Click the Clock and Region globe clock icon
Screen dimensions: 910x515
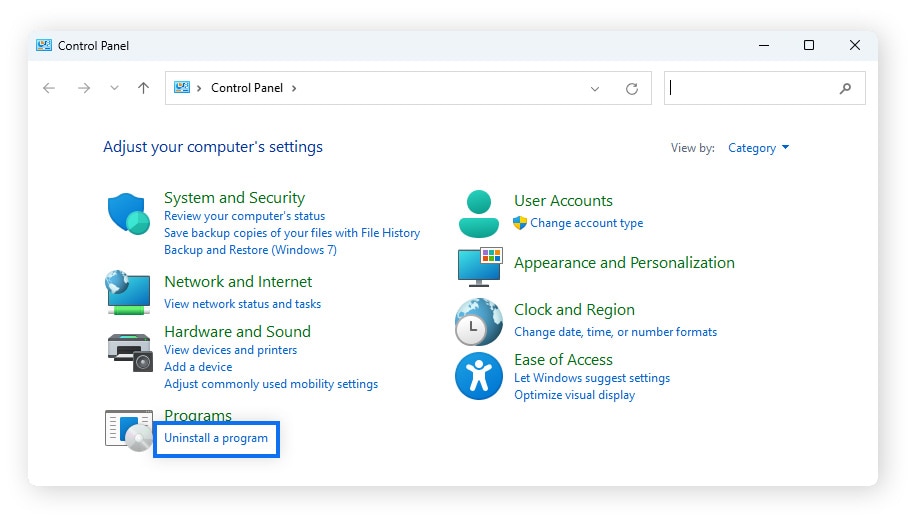point(478,322)
